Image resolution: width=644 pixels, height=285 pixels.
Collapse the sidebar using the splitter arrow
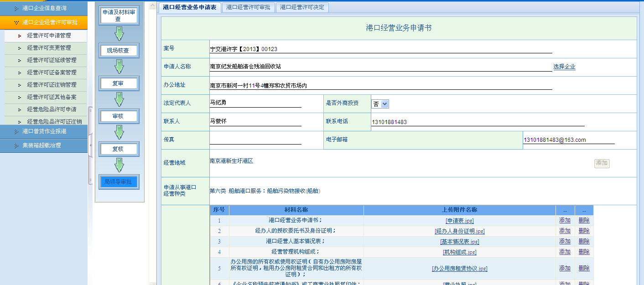90,145
